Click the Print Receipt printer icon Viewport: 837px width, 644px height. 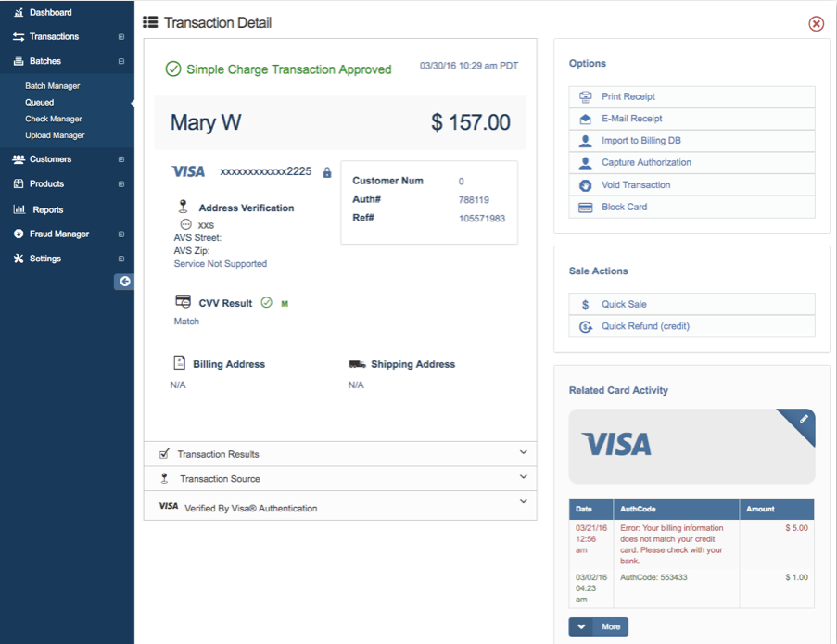[585, 96]
